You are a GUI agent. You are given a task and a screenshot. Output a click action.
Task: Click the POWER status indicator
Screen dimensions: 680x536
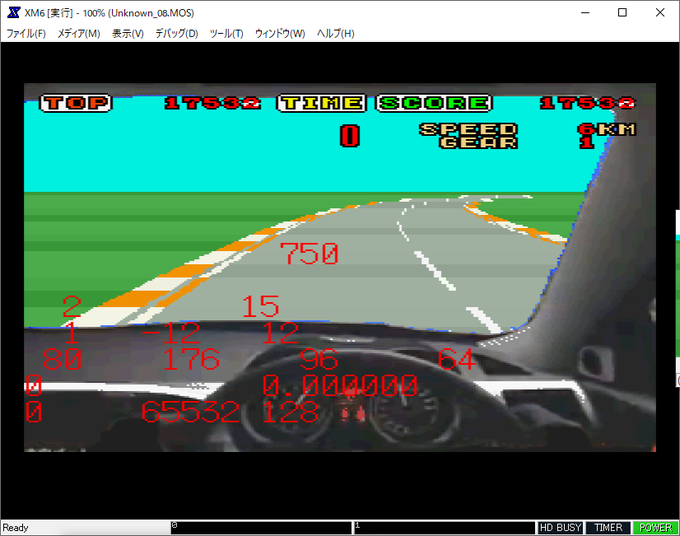[x=655, y=527]
